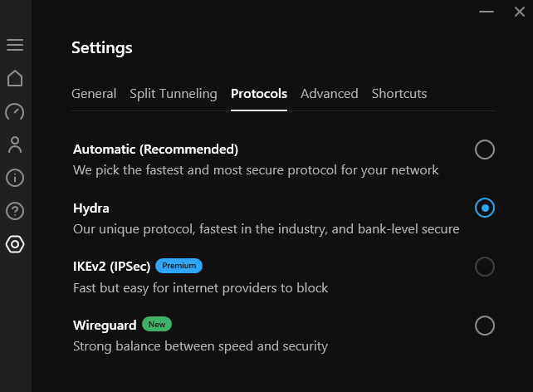
Task: Click the Premium badge next to IKEv2
Action: pyautogui.click(x=179, y=266)
